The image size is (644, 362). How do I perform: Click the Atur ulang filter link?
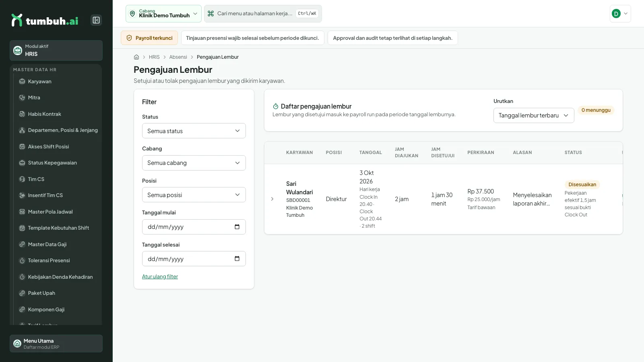point(160,276)
